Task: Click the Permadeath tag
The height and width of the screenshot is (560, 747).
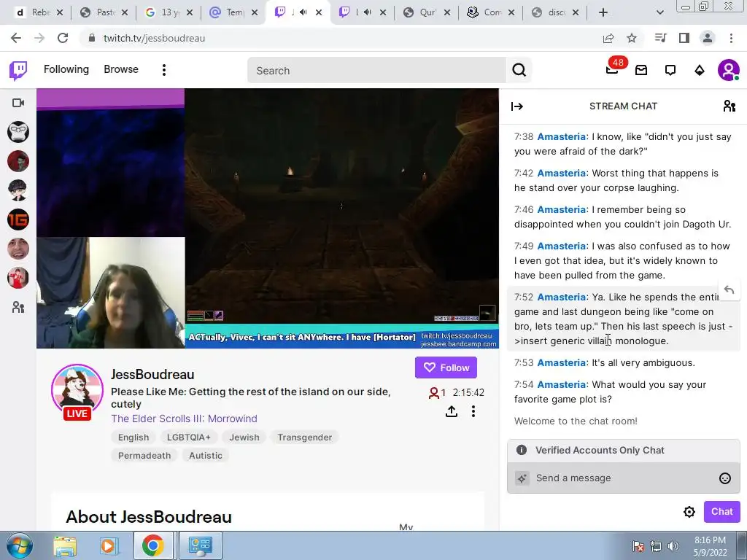Action: tap(144, 456)
